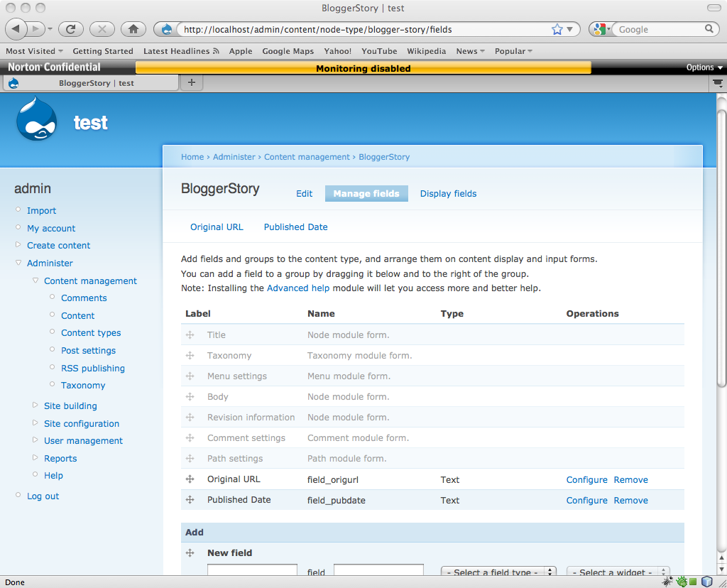Select the BloggerStory browser tab
727x588 pixels.
pyautogui.click(x=91, y=83)
